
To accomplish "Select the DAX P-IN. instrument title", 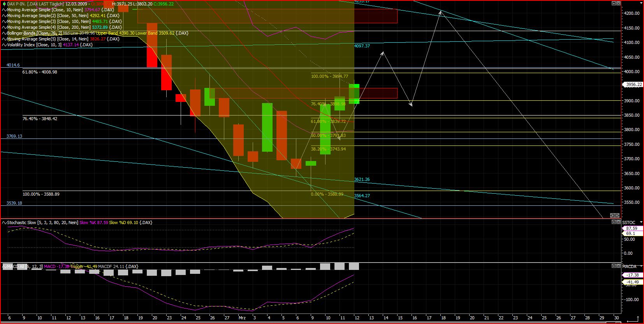I will click(35, 4).
